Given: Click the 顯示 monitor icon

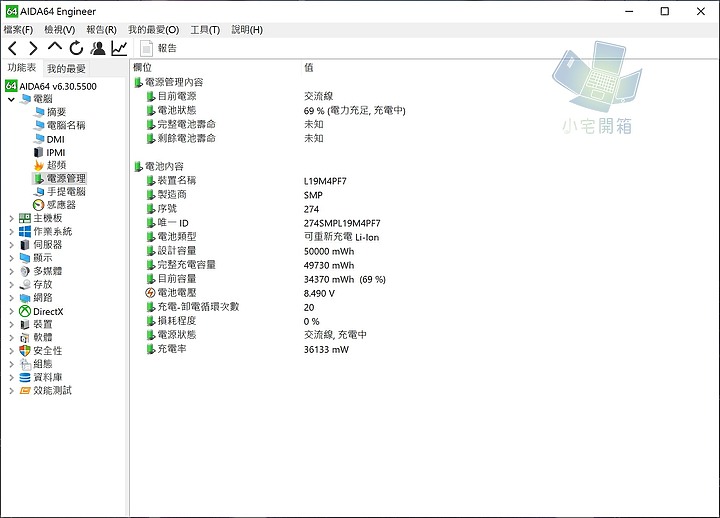Looking at the screenshot, I should coord(25,258).
